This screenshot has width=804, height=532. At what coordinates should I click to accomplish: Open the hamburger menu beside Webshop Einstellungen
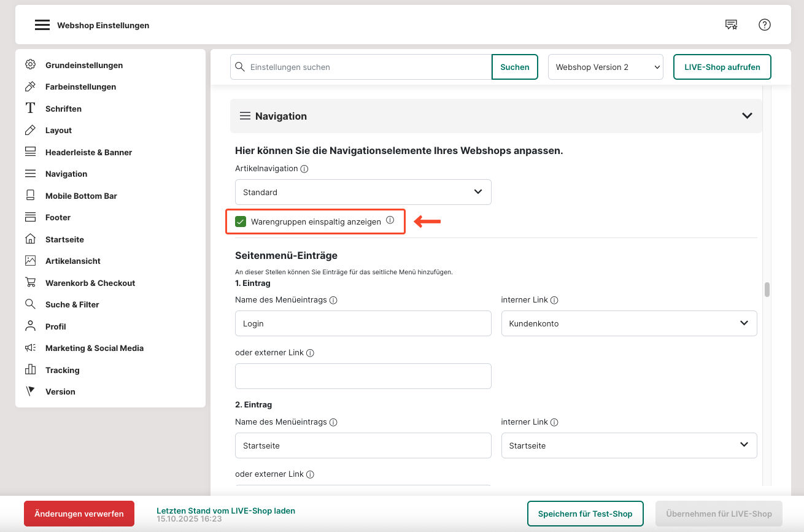point(42,25)
